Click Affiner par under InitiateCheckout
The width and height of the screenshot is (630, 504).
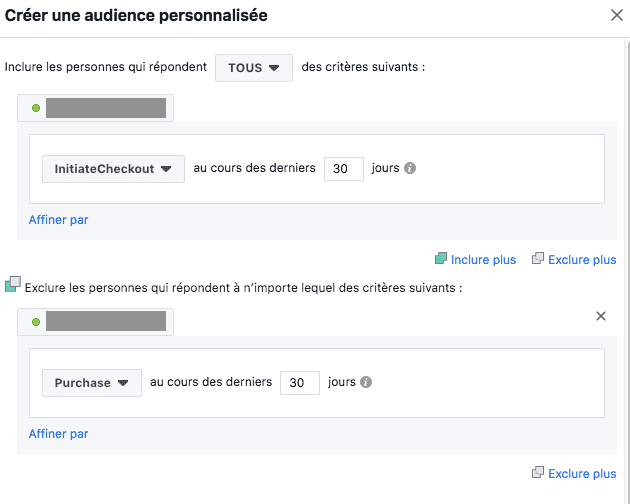[x=58, y=220]
